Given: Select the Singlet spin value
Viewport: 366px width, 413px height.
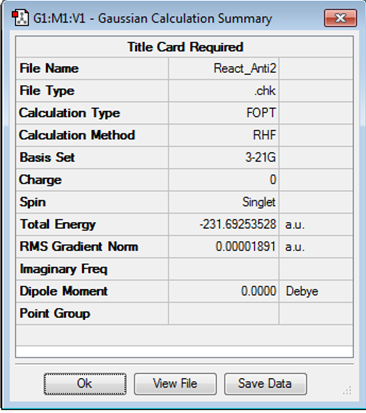Looking at the screenshot, I should [259, 202].
